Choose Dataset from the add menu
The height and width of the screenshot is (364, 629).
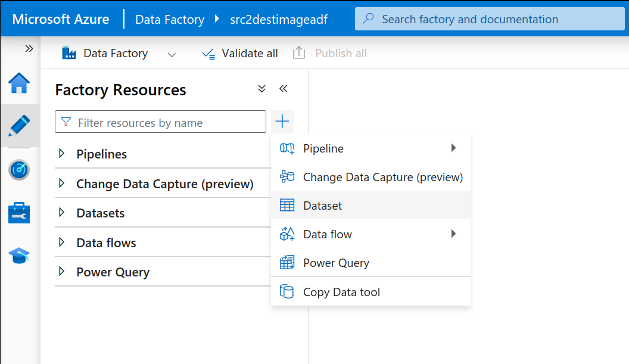370,205
